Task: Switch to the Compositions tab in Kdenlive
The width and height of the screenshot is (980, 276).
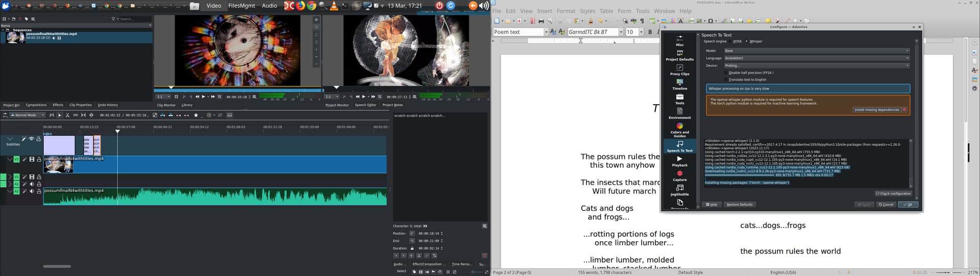Action: pyautogui.click(x=36, y=105)
